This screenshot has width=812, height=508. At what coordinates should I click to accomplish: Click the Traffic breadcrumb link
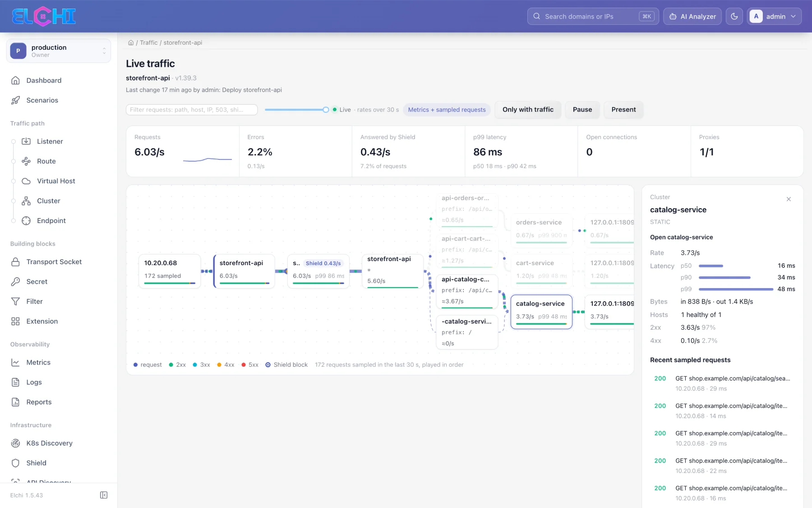149,42
